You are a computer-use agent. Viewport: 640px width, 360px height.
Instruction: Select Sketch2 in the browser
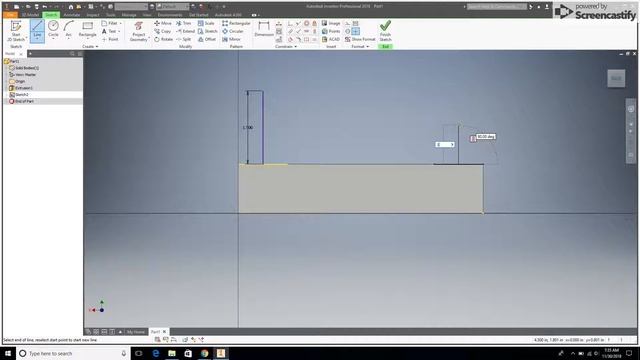[x=19, y=94]
